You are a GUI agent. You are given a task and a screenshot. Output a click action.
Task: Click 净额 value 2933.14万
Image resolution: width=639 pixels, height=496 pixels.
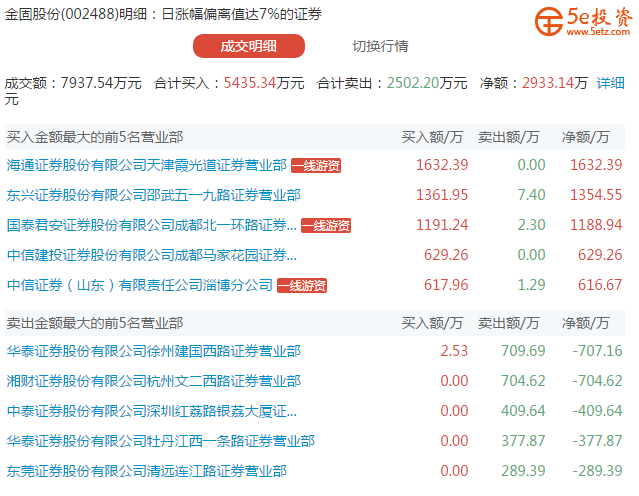[x=555, y=83]
